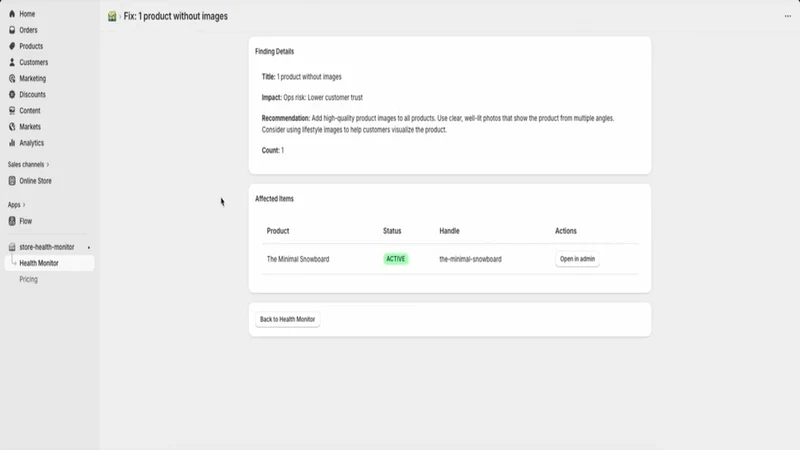The width and height of the screenshot is (800, 450).
Task: Click the Flow app icon
Action: coord(12,221)
